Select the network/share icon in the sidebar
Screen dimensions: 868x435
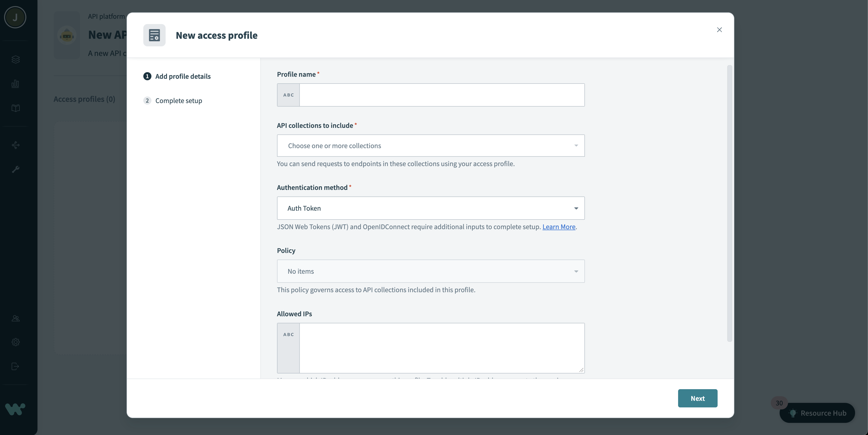click(x=15, y=145)
